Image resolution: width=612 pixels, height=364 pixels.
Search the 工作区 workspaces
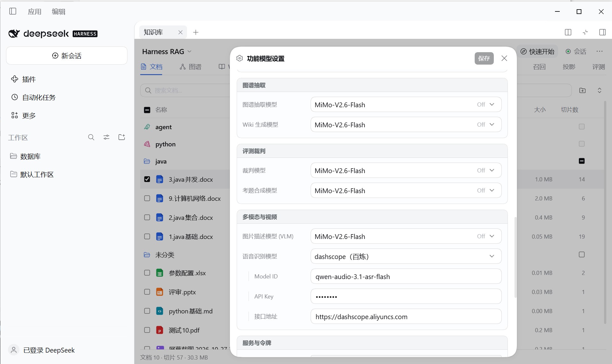click(x=91, y=137)
